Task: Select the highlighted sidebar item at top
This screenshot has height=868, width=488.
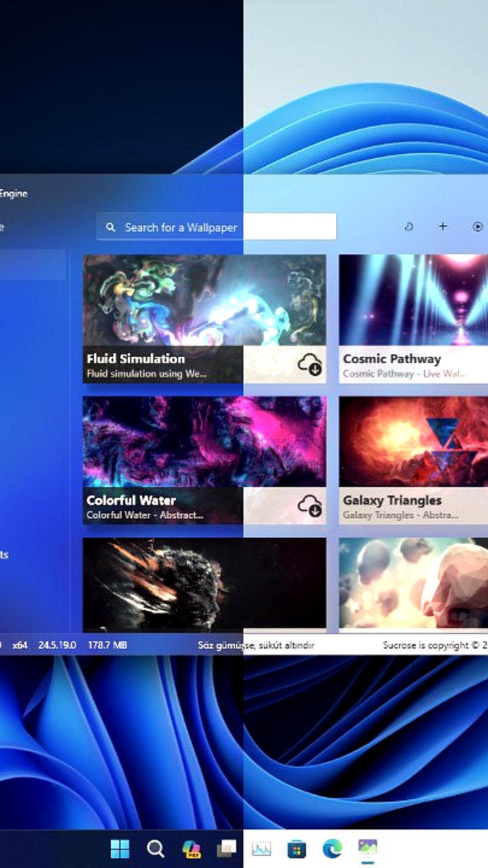Action: pos(33,264)
